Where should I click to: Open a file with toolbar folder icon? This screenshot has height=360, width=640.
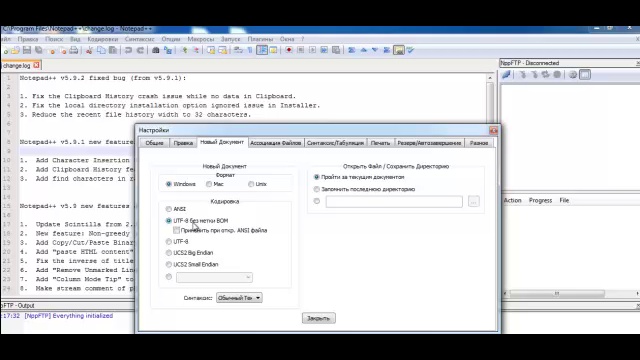(16, 50)
